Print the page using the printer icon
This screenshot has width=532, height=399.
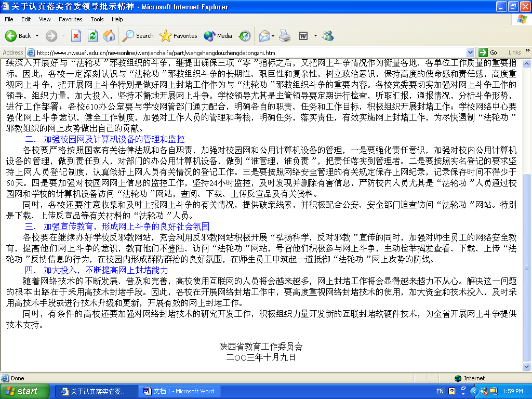[285, 36]
